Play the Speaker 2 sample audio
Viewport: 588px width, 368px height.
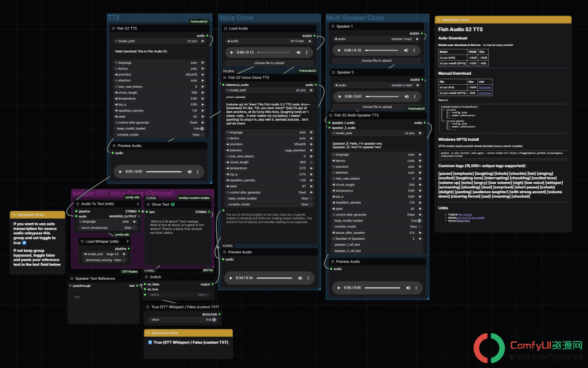click(340, 97)
